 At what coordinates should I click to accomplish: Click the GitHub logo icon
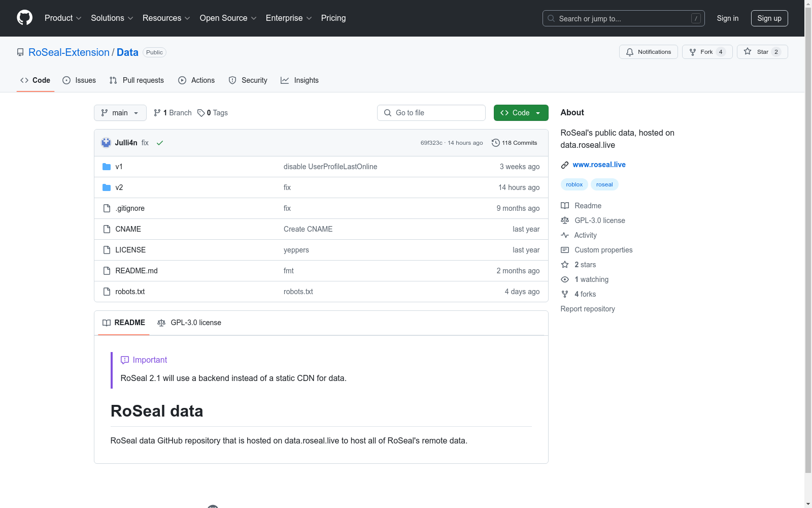tap(24, 18)
